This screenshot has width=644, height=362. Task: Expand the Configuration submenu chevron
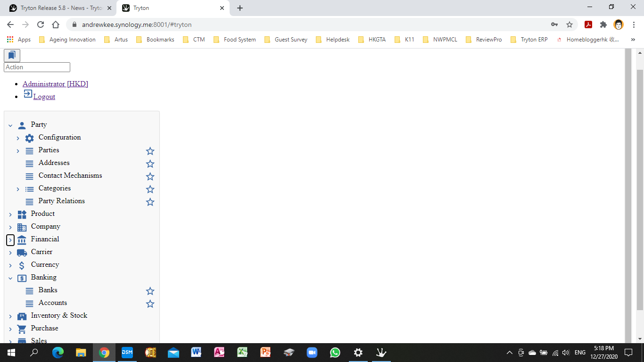(18, 138)
